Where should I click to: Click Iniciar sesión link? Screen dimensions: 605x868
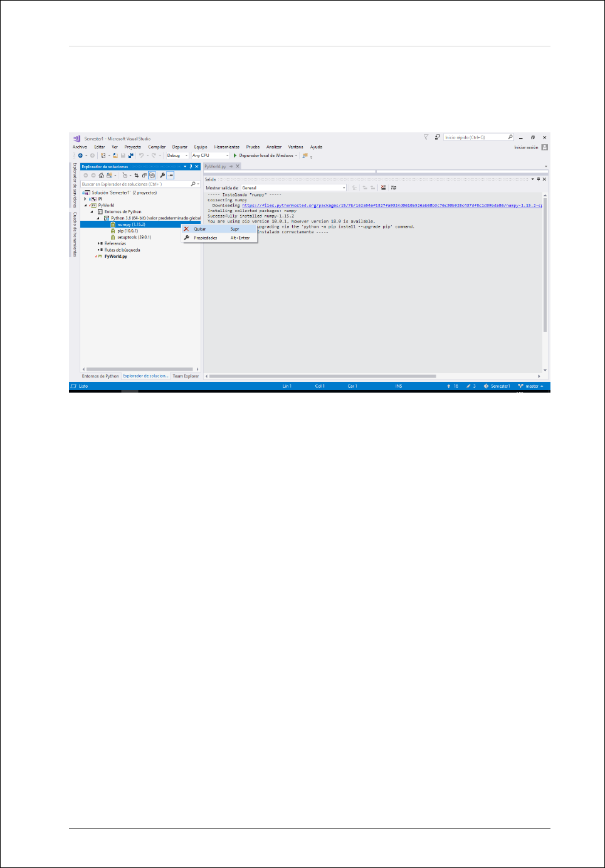point(526,147)
